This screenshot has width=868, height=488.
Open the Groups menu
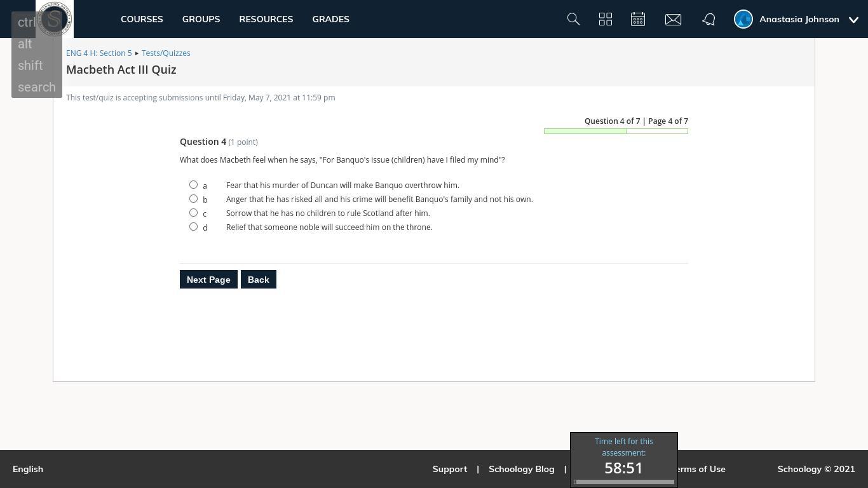(201, 19)
